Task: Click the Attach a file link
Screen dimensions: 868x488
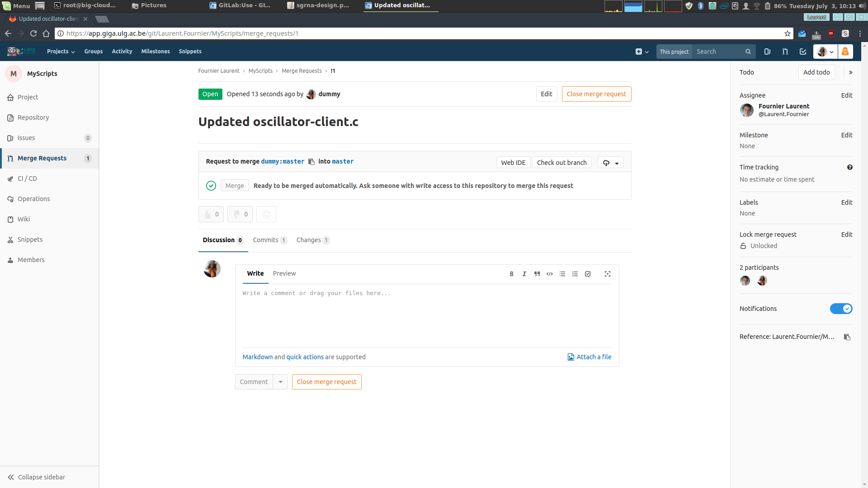Action: tap(589, 357)
